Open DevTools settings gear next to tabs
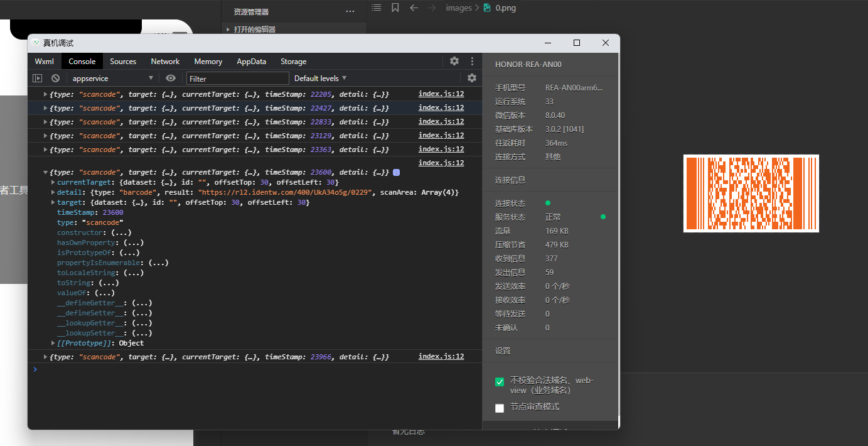The image size is (868, 446). tap(454, 61)
